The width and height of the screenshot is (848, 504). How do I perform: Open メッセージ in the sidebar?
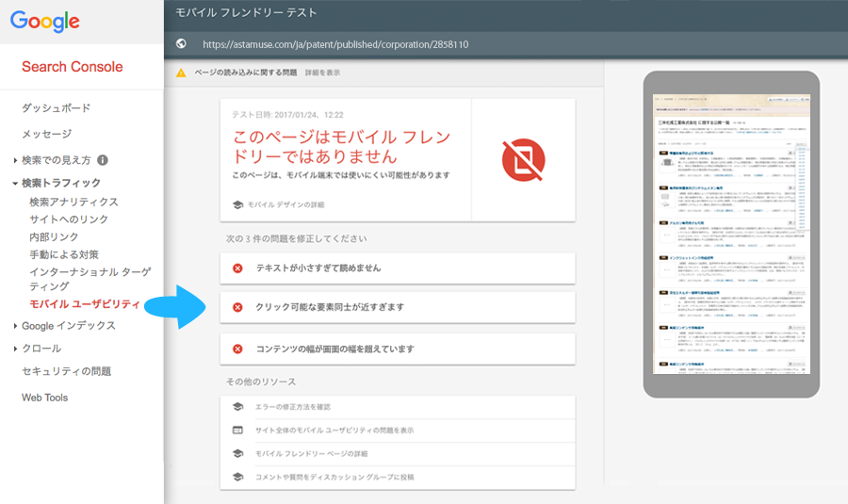click(46, 134)
